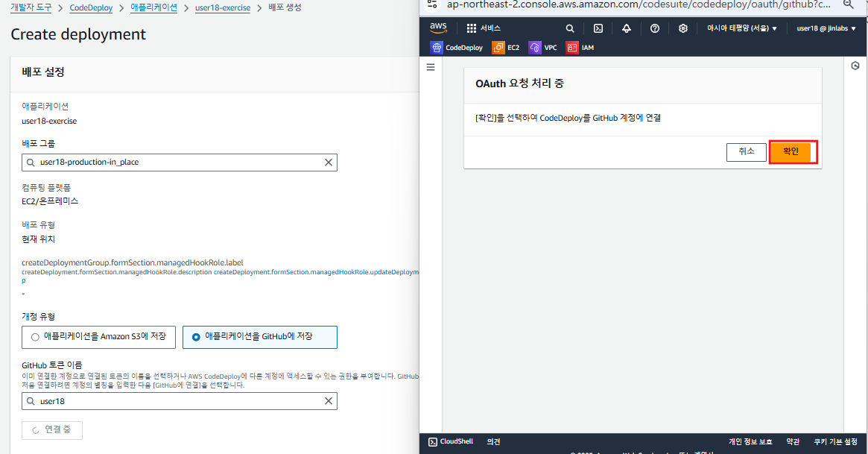Viewport: 868px width, 454px height.
Task: Open the EC2 favorite shortcut
Action: [506, 48]
